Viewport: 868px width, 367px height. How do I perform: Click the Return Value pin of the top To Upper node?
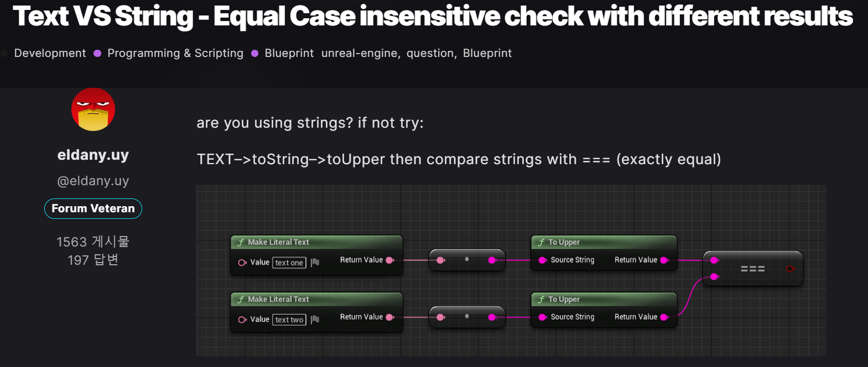(x=664, y=260)
